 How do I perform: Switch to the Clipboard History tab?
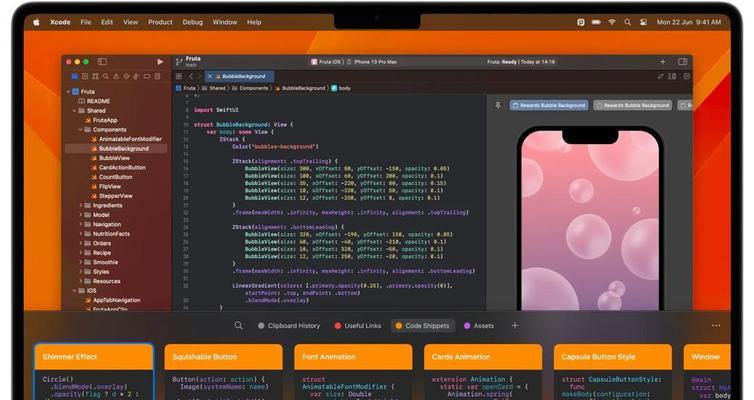pyautogui.click(x=289, y=325)
